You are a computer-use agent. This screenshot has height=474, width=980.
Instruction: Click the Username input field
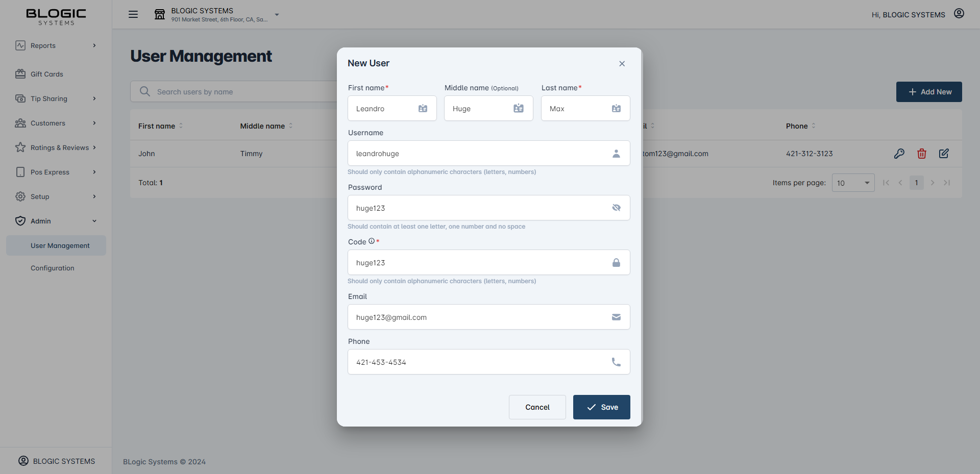click(488, 153)
